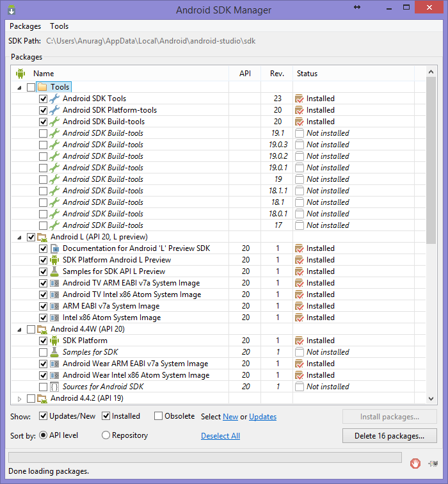This screenshot has width=448, height=484.
Task: Uncheck the Android L (API 20, L preview) group checkbox
Action: (x=31, y=237)
